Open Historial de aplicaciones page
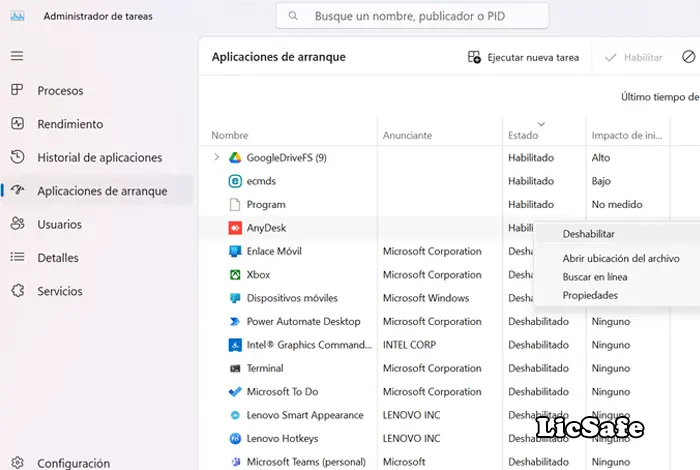This screenshot has width=700, height=470. click(x=100, y=158)
